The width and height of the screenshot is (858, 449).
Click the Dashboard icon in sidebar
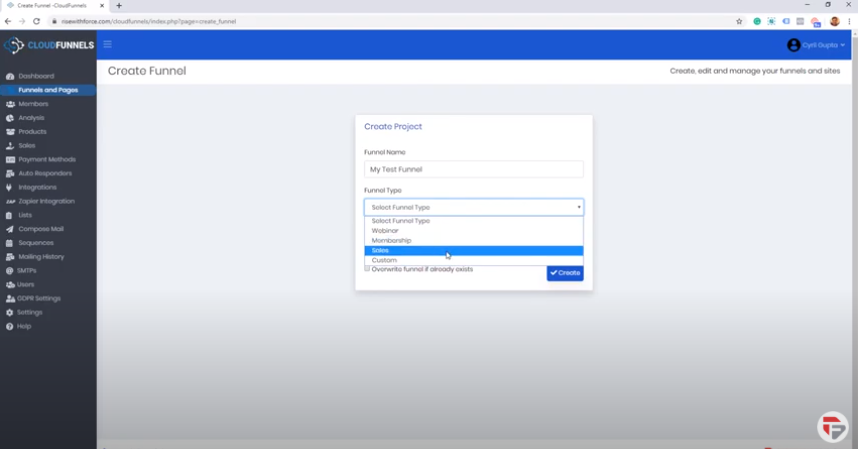pyautogui.click(x=10, y=76)
